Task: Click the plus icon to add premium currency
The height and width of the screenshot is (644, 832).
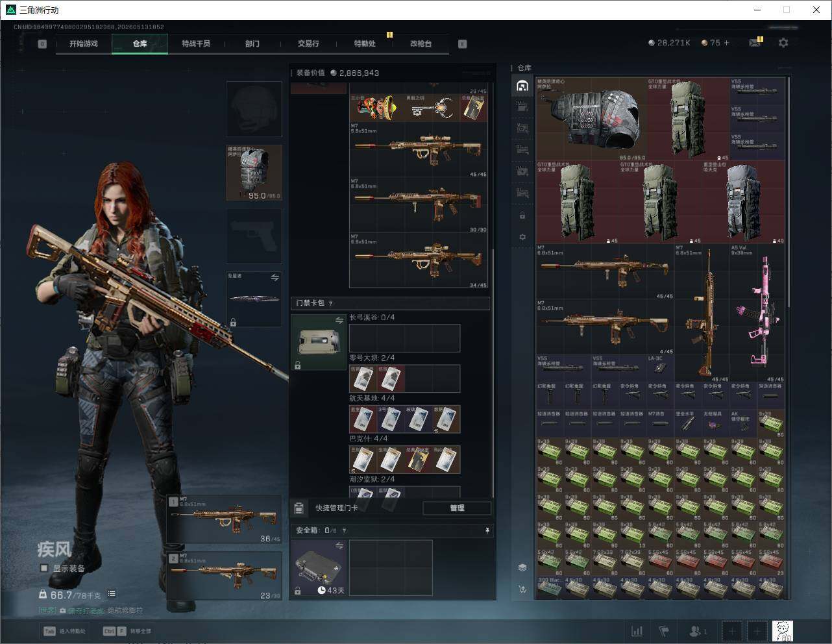Action: click(x=726, y=43)
